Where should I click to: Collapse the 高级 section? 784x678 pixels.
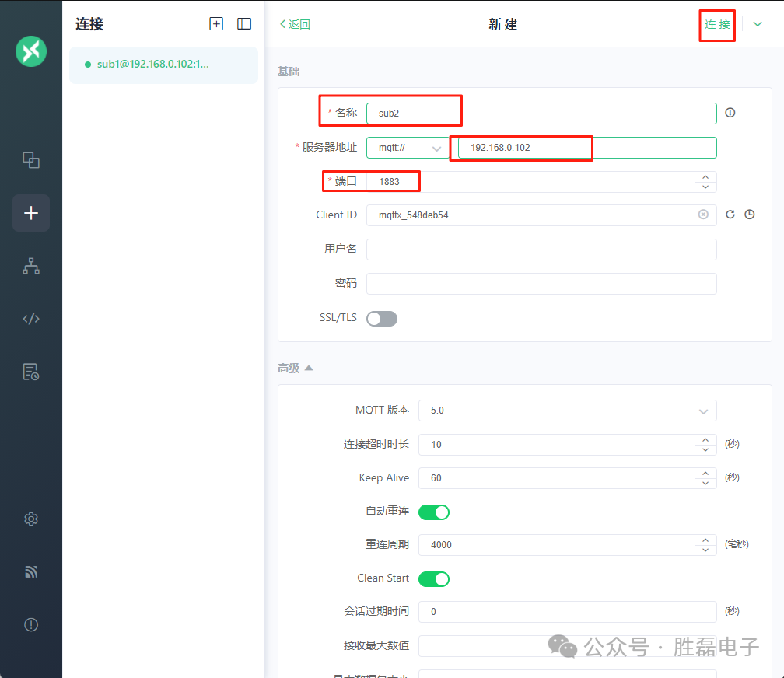(x=295, y=368)
